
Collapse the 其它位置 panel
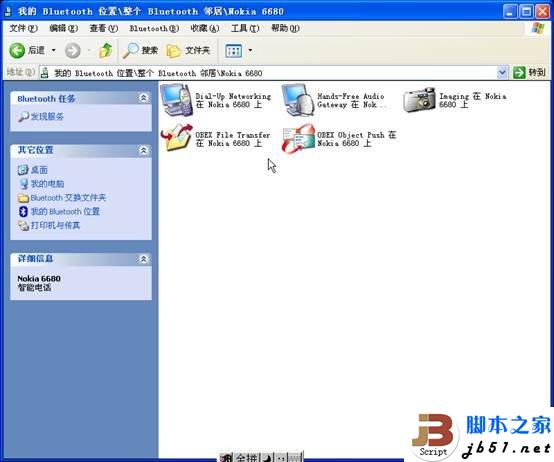143,150
